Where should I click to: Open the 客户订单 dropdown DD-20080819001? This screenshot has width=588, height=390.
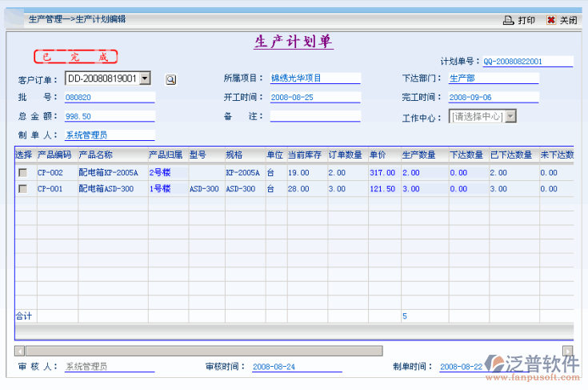point(145,78)
